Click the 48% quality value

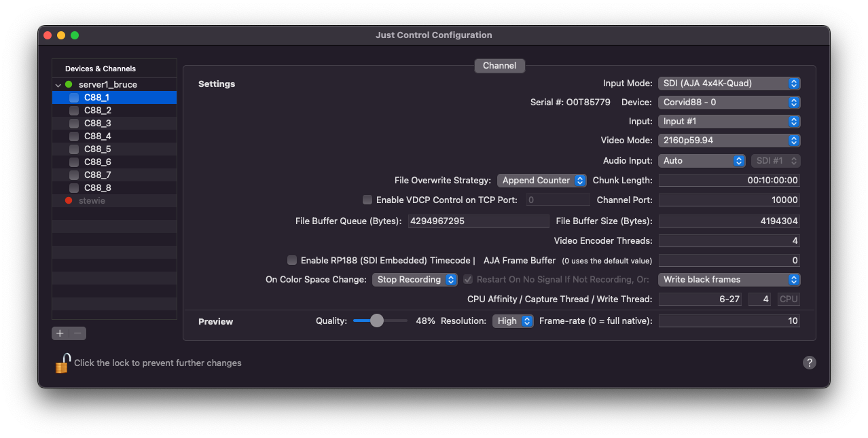point(425,321)
